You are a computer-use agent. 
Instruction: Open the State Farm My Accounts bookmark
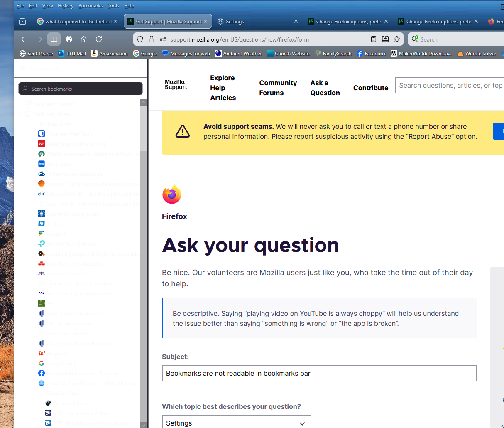pos(70,263)
